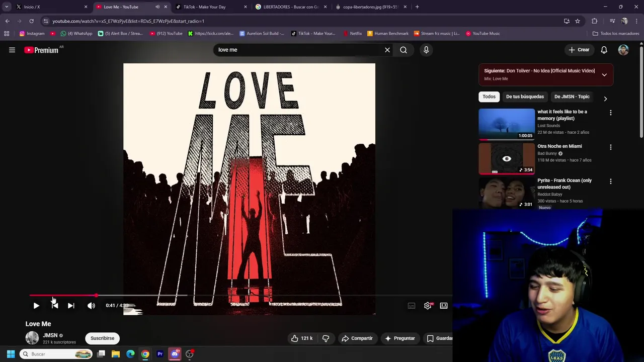Image resolution: width=644 pixels, height=362 pixels.
Task: Play the Love Me video
Action: coord(36,306)
